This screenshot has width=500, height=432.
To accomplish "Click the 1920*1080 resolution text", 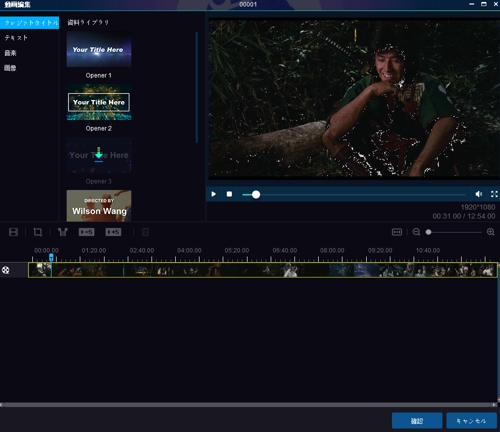I will [478, 207].
